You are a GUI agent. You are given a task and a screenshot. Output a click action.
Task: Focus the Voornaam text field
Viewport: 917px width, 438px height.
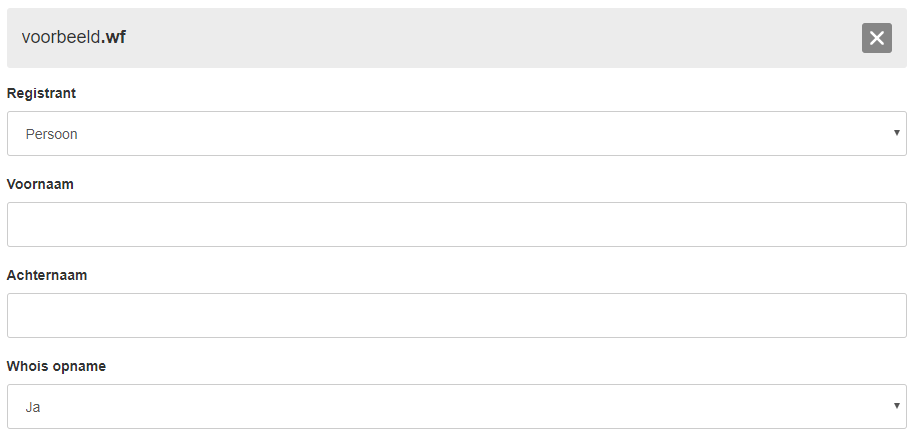(x=457, y=225)
